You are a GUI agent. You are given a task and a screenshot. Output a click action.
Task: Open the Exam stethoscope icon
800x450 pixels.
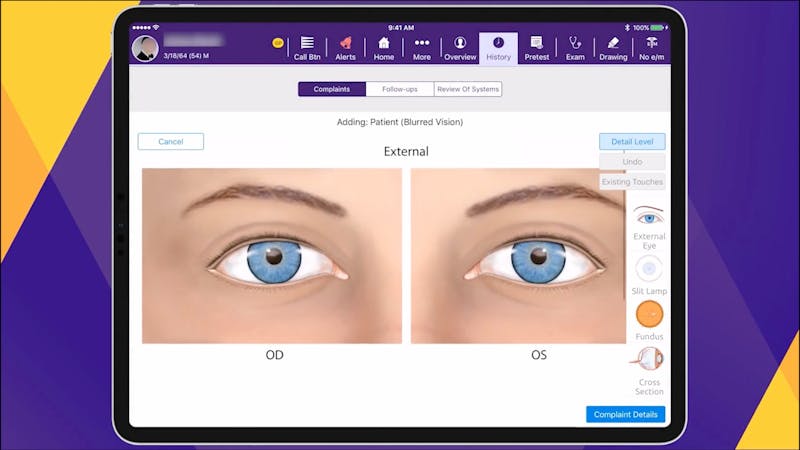[575, 48]
